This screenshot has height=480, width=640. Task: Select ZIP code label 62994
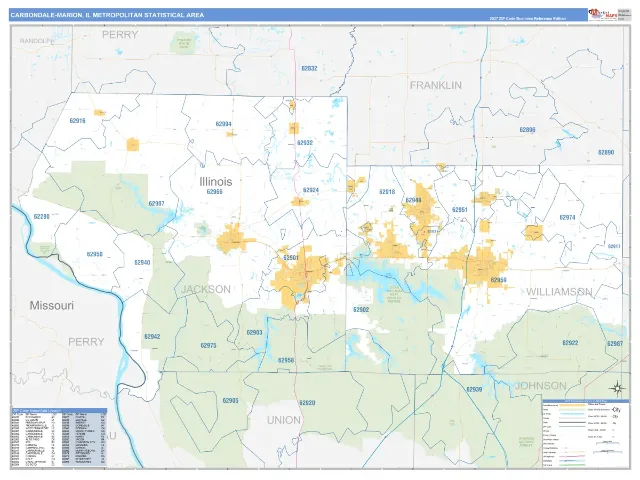(x=224, y=124)
